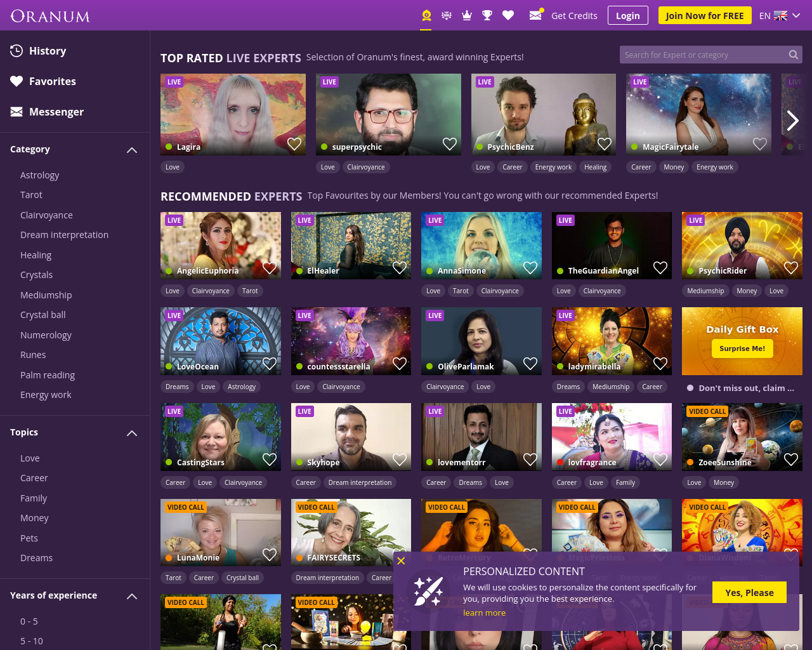Viewport: 812px width, 650px height.
Task: Select Dream interpretation category in sidebar
Action: (x=64, y=235)
